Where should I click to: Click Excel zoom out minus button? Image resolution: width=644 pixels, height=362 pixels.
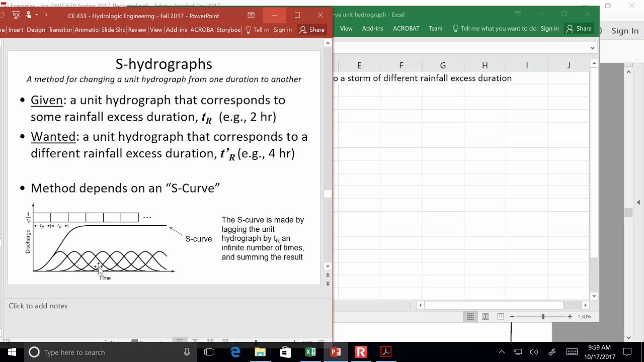[x=512, y=316]
